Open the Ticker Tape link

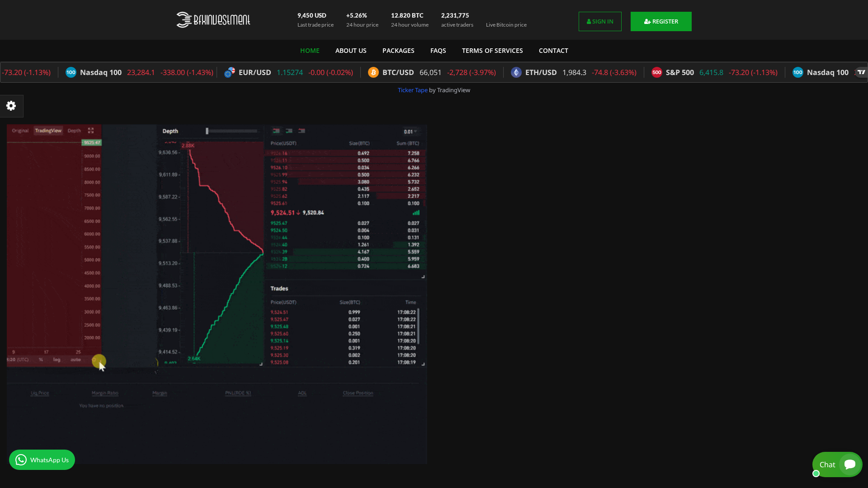(x=412, y=90)
